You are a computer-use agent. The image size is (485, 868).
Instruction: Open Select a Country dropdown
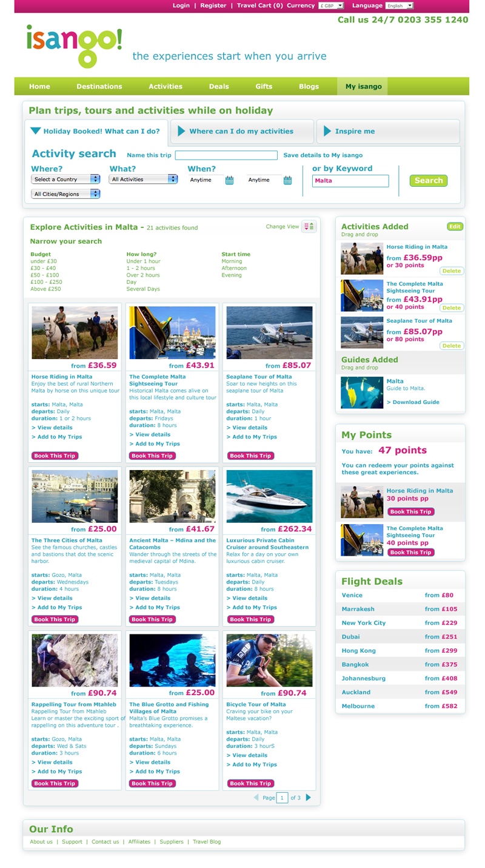pos(65,180)
